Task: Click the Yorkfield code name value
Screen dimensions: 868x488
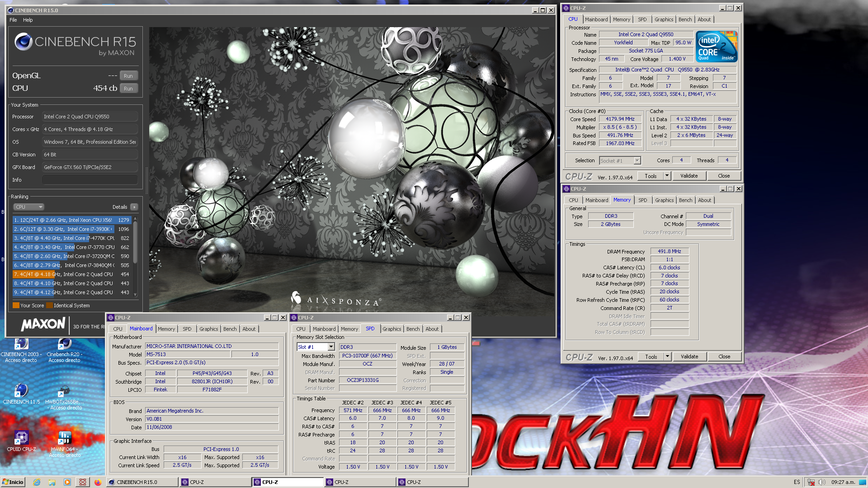Action: click(x=623, y=42)
